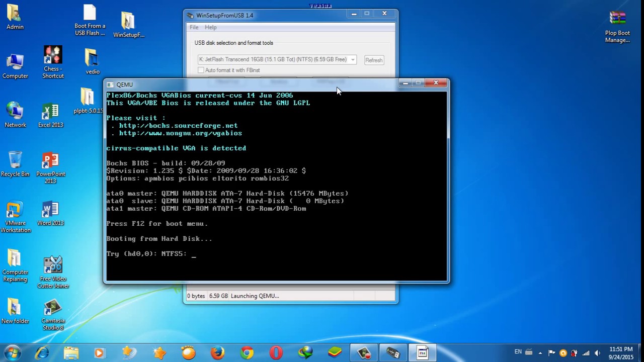Open the volume control in tray
This screenshot has width=644, height=362.
(x=597, y=353)
